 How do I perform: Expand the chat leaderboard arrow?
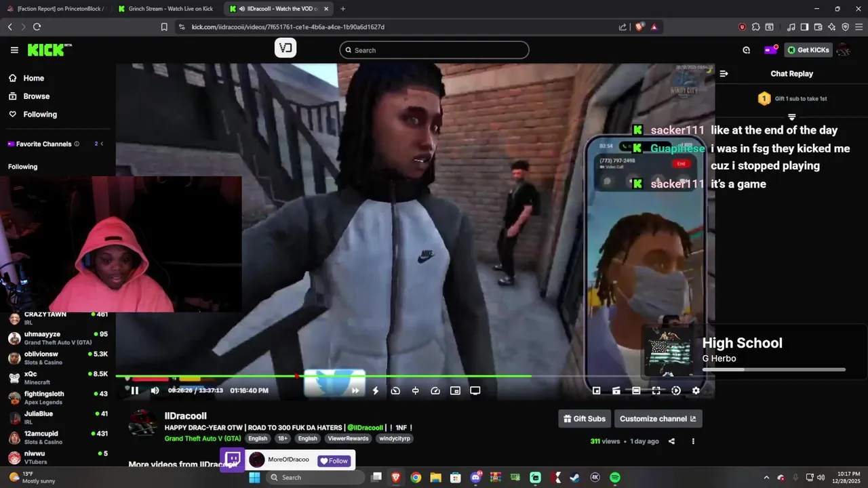(x=791, y=117)
